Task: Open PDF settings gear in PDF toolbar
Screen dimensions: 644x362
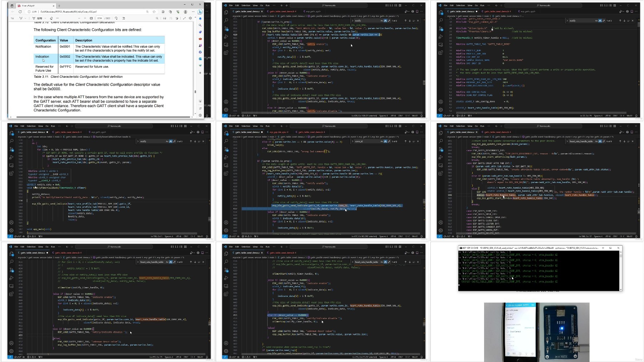Action: click(190, 18)
